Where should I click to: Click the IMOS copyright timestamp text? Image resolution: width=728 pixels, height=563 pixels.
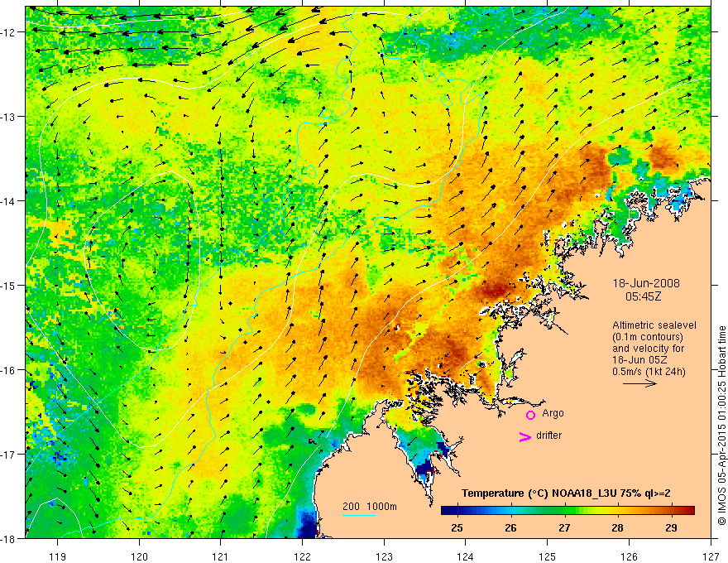(x=721, y=426)
